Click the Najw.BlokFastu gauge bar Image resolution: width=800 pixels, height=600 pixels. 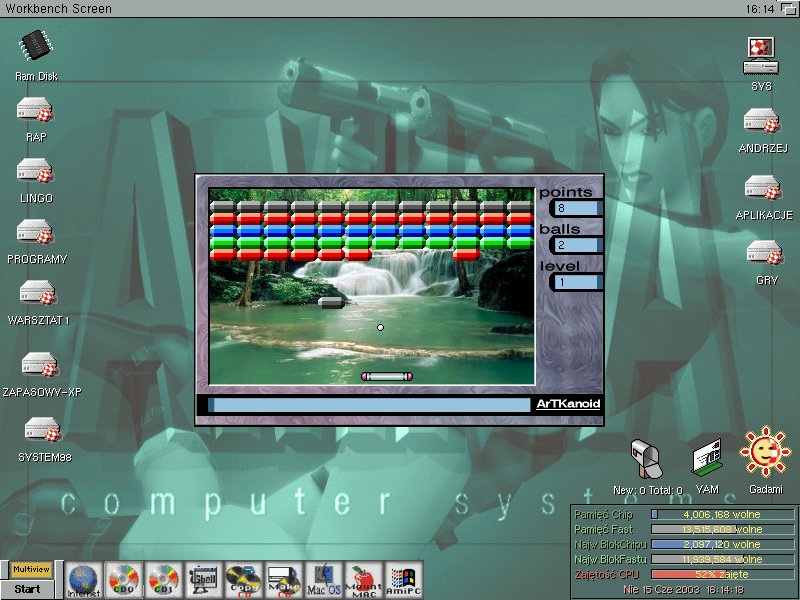pyautogui.click(x=722, y=559)
